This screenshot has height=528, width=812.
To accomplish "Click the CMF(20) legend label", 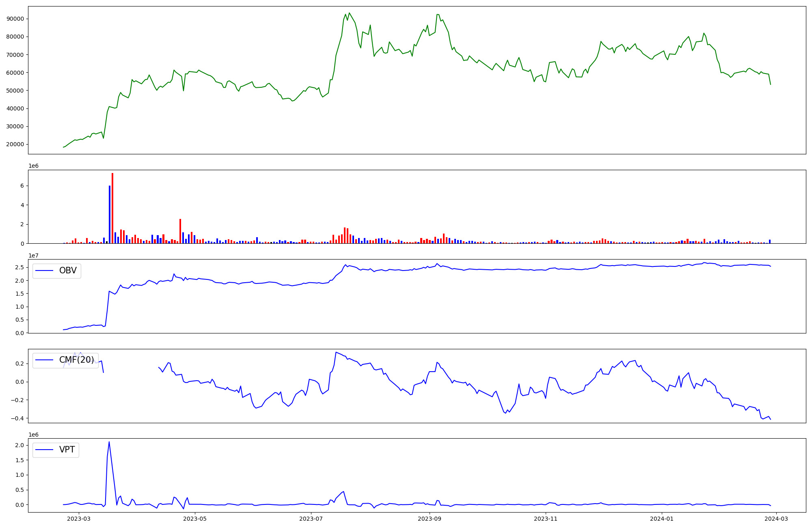I will [x=76, y=360].
